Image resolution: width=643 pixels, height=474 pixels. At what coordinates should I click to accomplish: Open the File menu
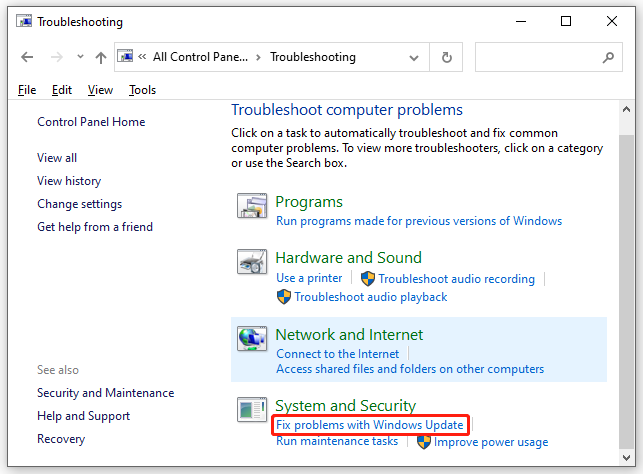point(27,90)
